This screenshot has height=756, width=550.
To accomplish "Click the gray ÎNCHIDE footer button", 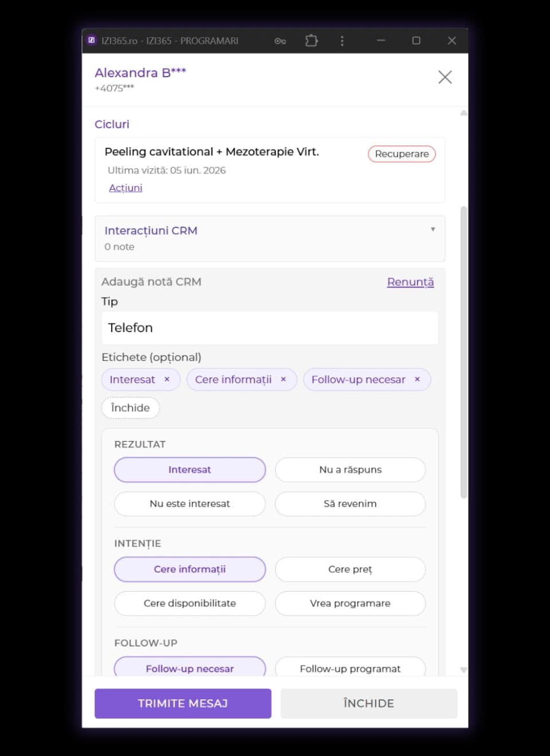I will coord(368,703).
